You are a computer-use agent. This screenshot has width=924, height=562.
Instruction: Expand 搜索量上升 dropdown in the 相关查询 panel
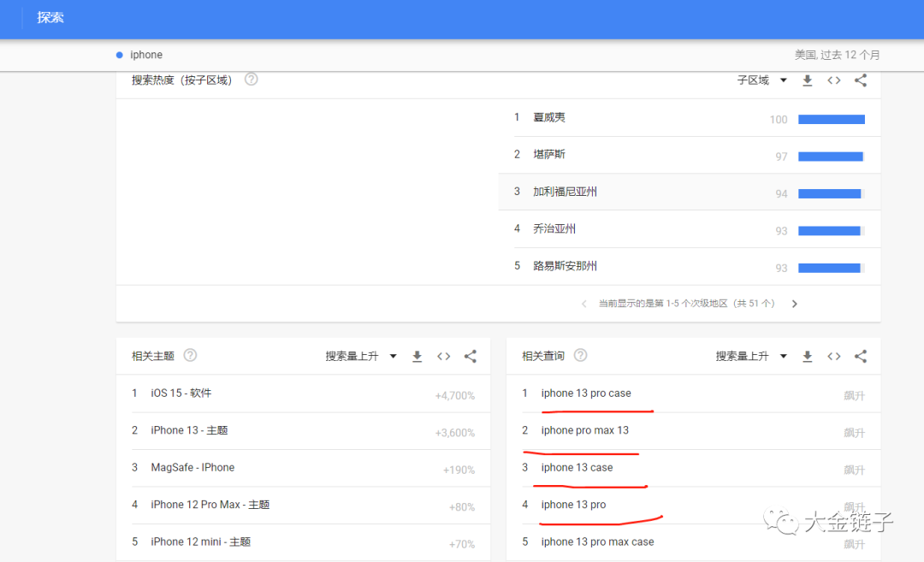coord(751,356)
